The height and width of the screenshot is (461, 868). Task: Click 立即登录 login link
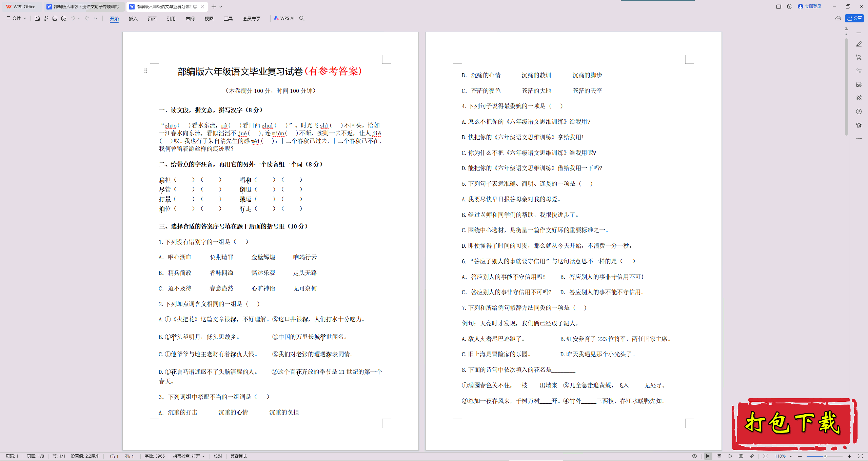coord(810,6)
